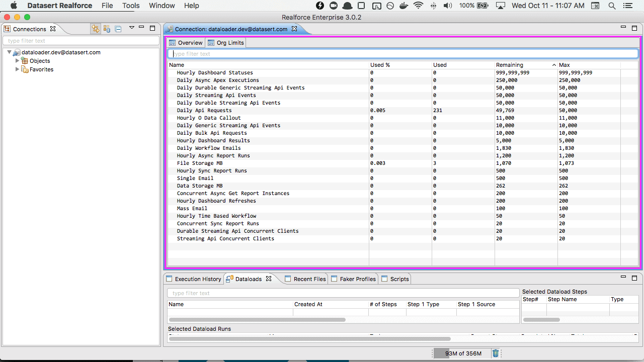Expand the Favorites tree node
The image size is (644, 362).
(18, 69)
